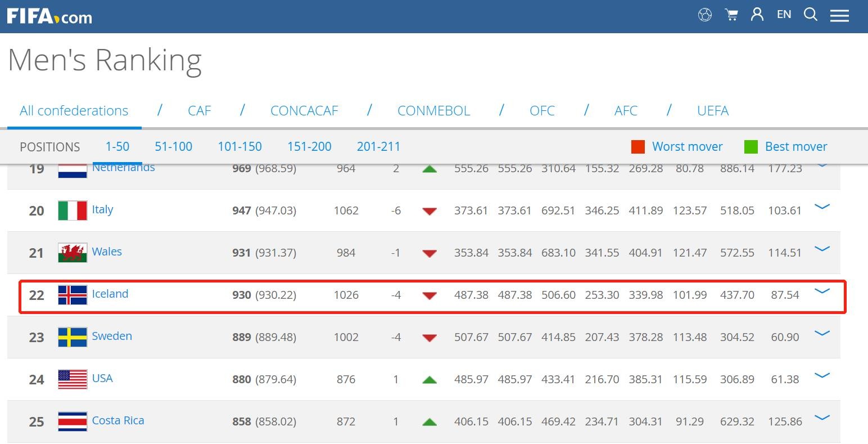
Task: Open the Wales team link
Action: pyautogui.click(x=107, y=252)
